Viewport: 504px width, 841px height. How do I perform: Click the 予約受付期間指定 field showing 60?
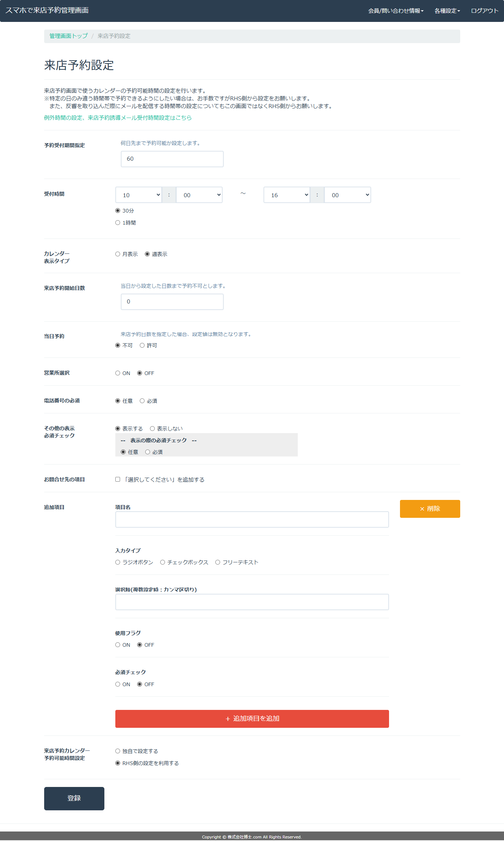[172, 159]
